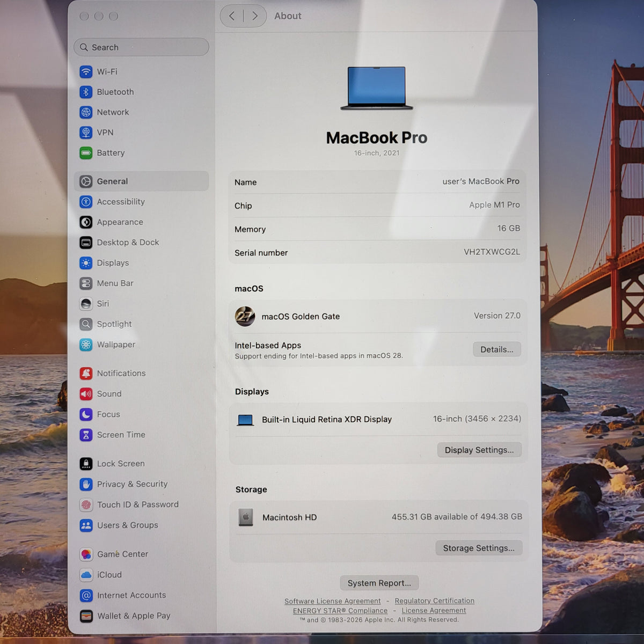The image size is (644, 644).
Task: Click the 16-inch (3456 × 2234) value
Action: coord(477,419)
